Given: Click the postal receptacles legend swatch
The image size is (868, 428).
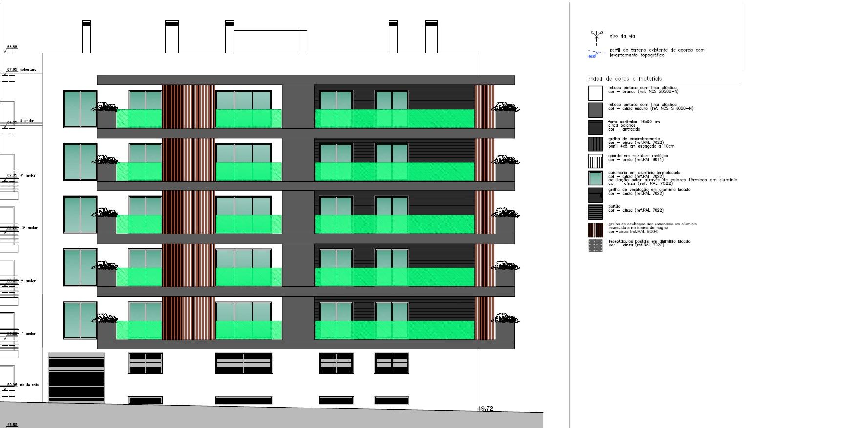Looking at the screenshot, I should click(595, 245).
